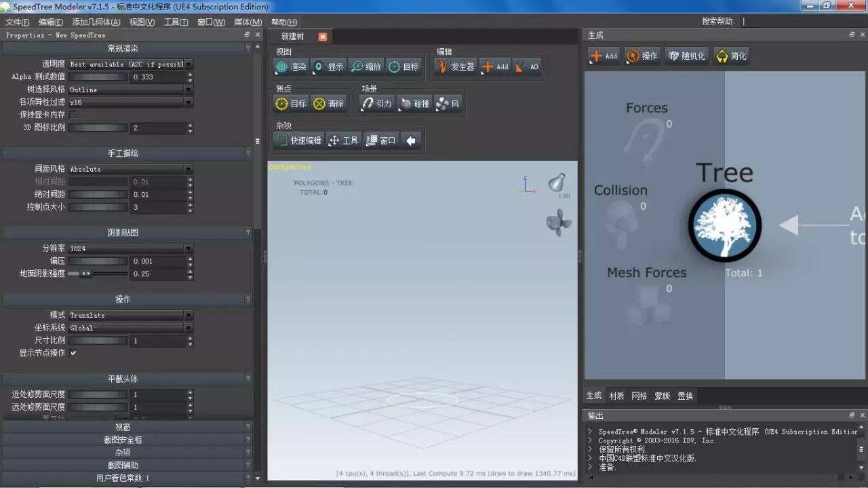Open the 树选择风格 Outline dropdown
This screenshot has width=868, height=488.
pos(131,90)
